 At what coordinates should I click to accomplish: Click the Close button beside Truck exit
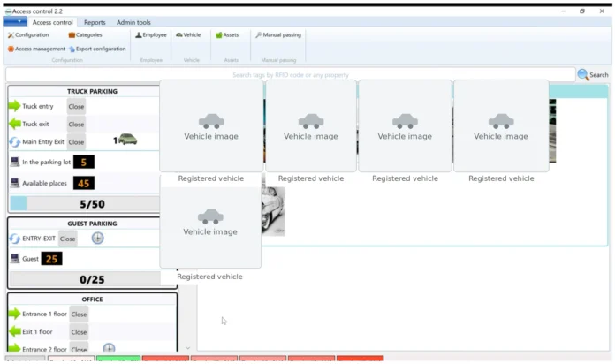click(76, 124)
